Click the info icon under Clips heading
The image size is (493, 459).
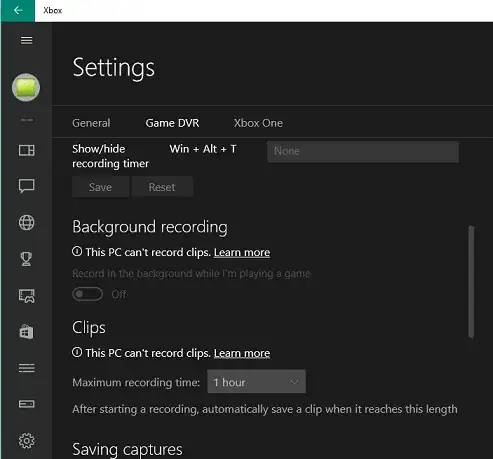(x=77, y=352)
